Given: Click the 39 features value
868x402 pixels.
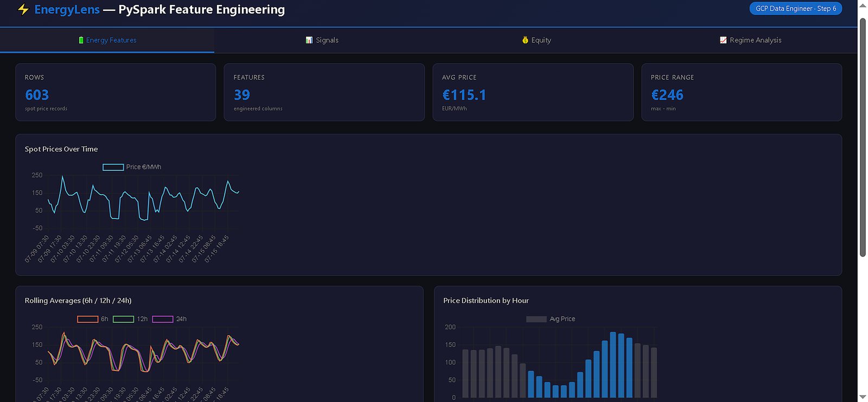Looking at the screenshot, I should click(x=242, y=95).
